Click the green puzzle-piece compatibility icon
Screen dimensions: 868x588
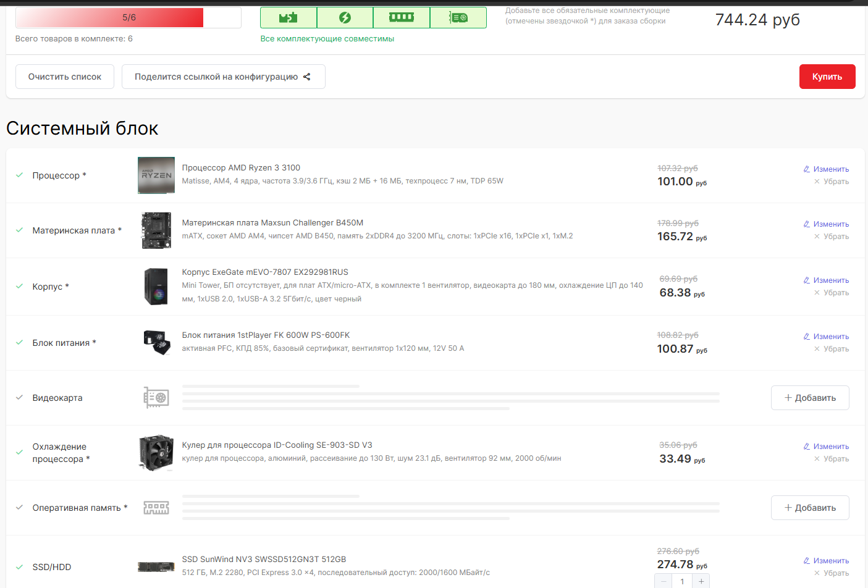point(289,18)
